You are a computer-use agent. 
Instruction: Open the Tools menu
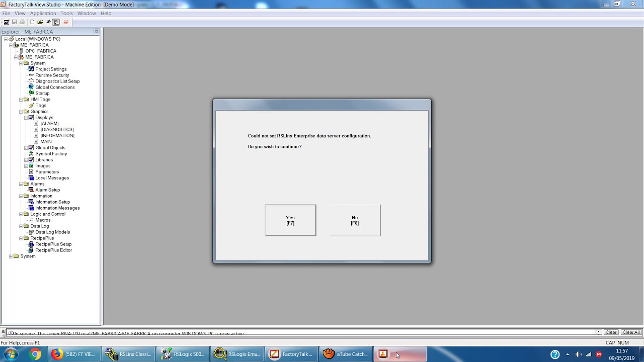coord(66,13)
